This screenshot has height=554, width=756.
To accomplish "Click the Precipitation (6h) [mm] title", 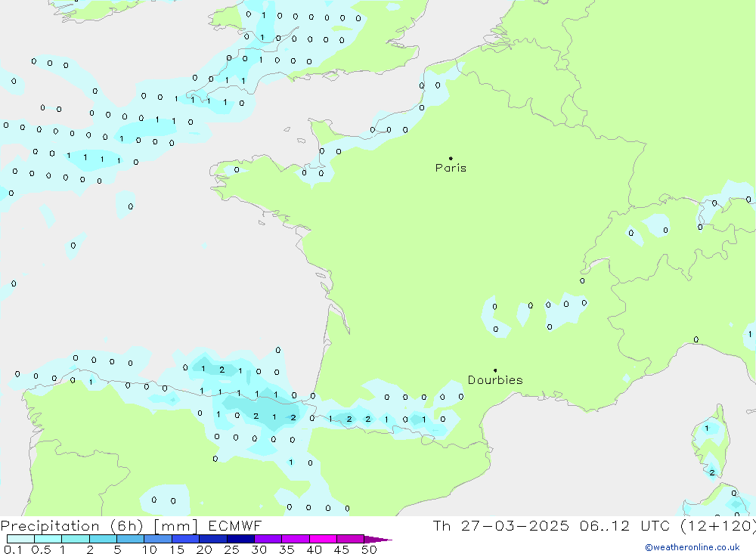I will point(99,526).
